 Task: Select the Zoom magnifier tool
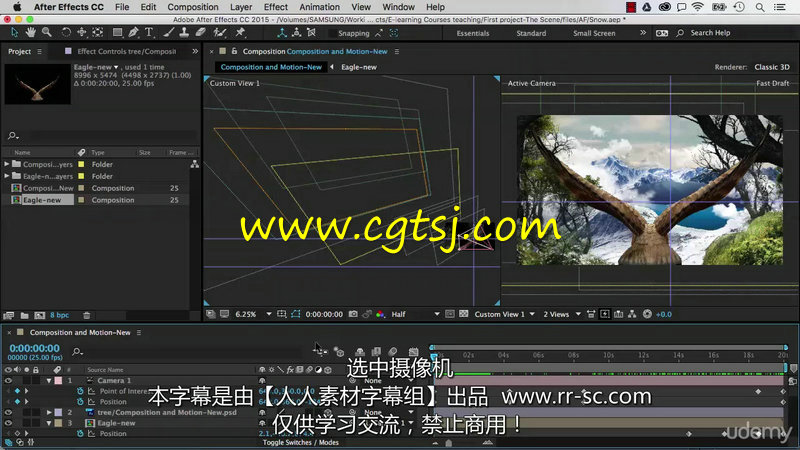46,33
